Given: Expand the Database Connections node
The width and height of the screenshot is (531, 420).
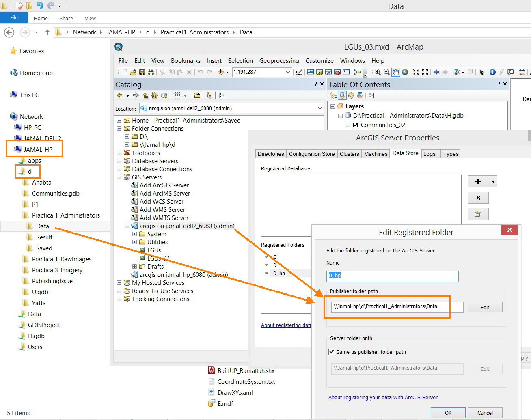Looking at the screenshot, I should (119, 169).
